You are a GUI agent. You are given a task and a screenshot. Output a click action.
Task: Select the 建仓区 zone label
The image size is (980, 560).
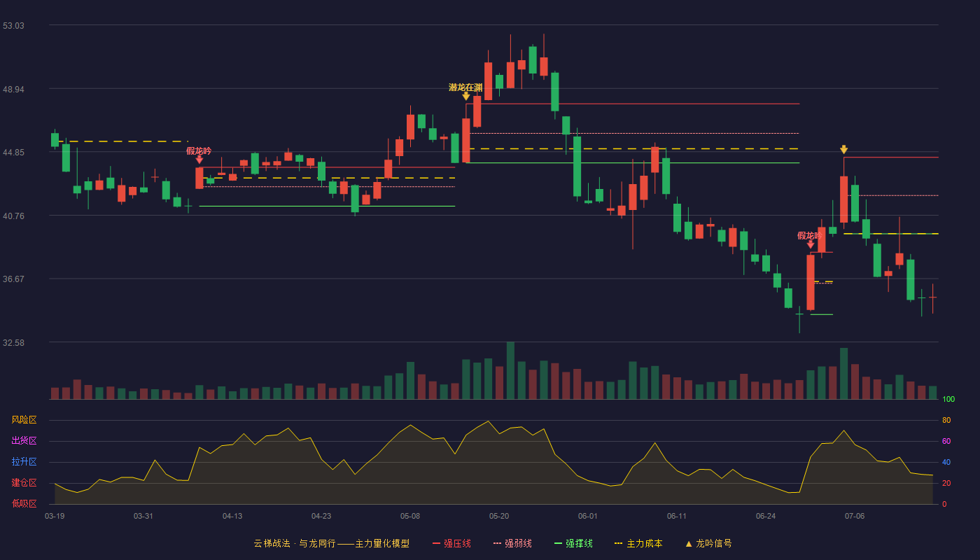click(x=24, y=483)
